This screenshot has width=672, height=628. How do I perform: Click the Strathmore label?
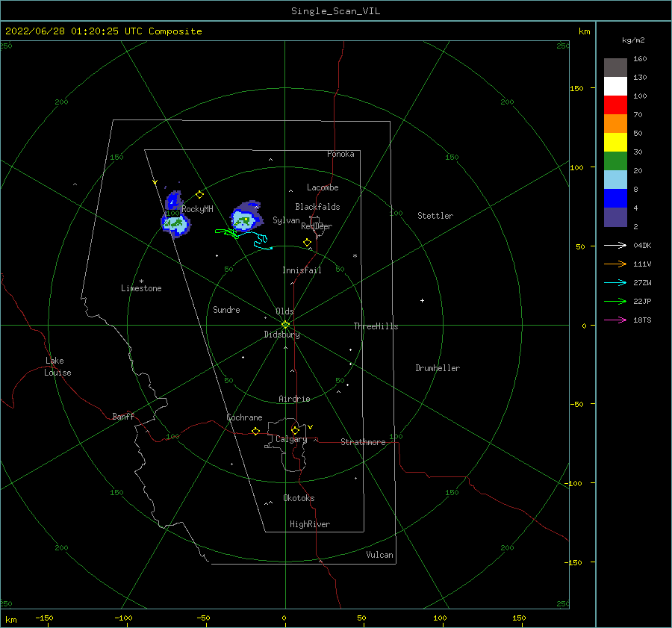(x=363, y=442)
